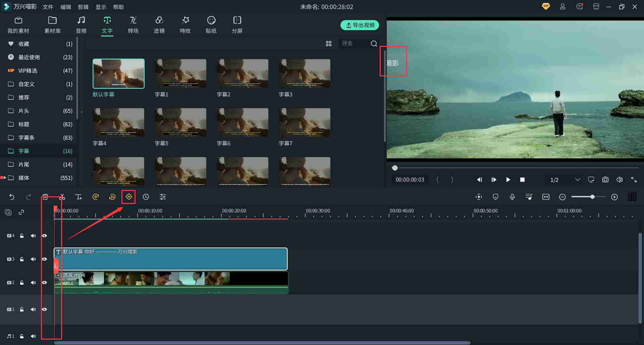The width and height of the screenshot is (644, 345).
Task: Click the keyframe diamond icon
Action: 129,197
